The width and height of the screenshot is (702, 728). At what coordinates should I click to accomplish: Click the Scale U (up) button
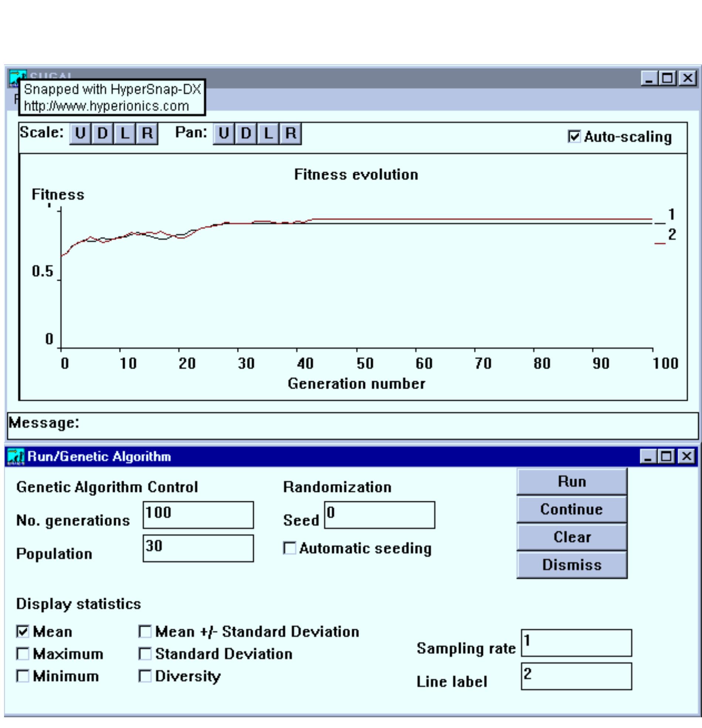click(x=80, y=133)
